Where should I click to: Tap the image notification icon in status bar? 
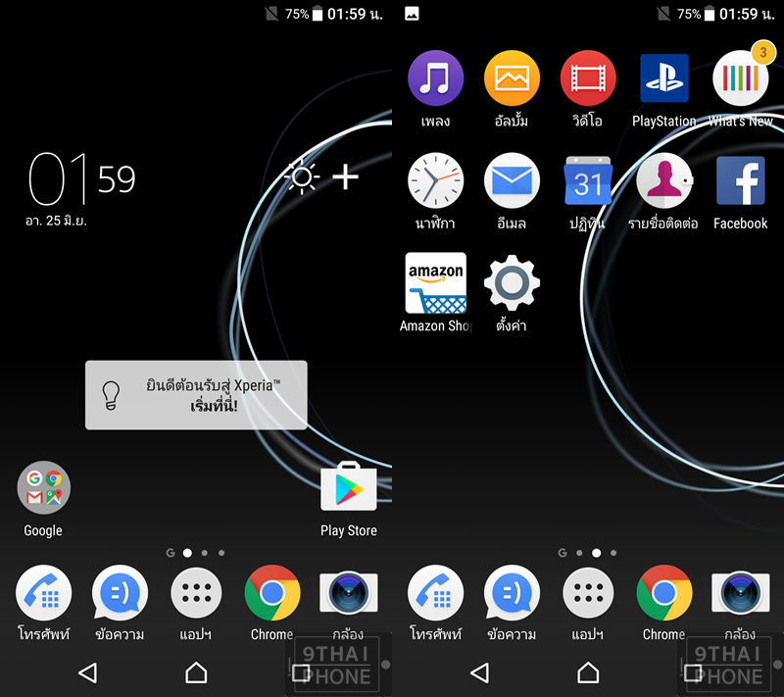tap(412, 14)
